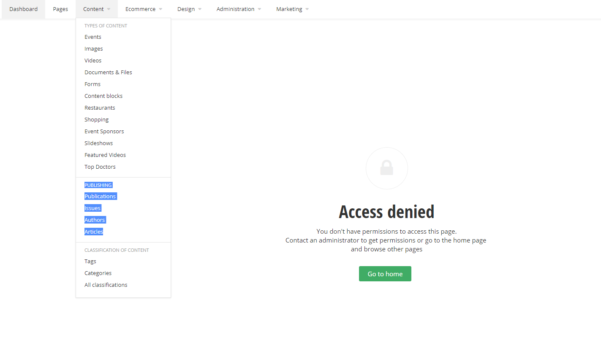Select Shopping from the list
This screenshot has height=364, width=601.
coord(96,120)
